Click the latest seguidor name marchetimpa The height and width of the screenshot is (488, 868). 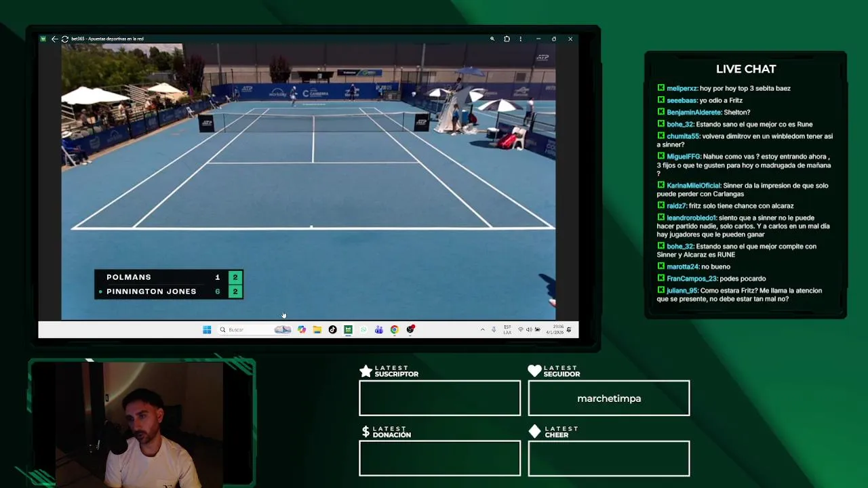(609, 399)
